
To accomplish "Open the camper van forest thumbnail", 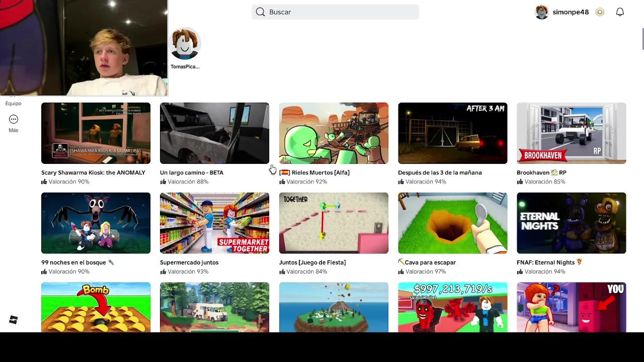I will [x=214, y=307].
